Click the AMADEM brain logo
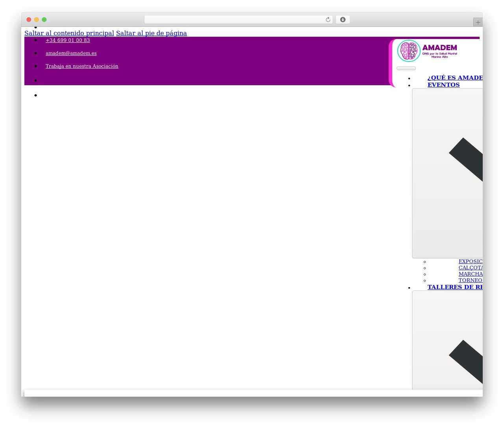 coord(427,51)
